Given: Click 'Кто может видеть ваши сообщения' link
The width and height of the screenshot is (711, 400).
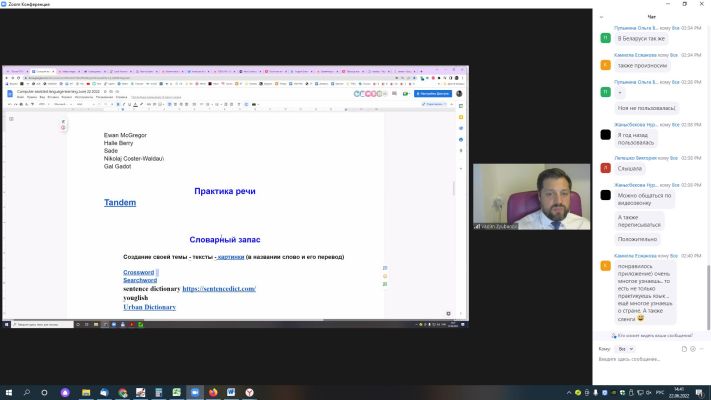Looking at the screenshot, I should tap(652, 336).
